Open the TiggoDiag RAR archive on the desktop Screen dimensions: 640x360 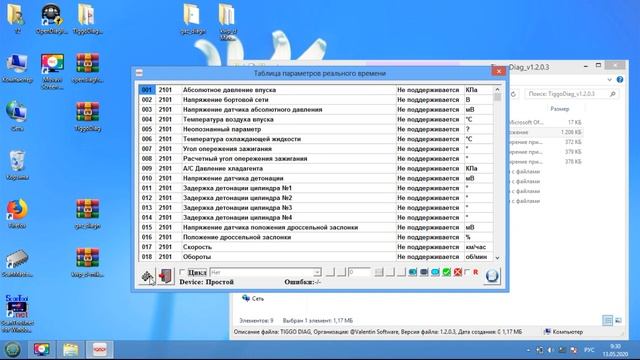(87, 117)
